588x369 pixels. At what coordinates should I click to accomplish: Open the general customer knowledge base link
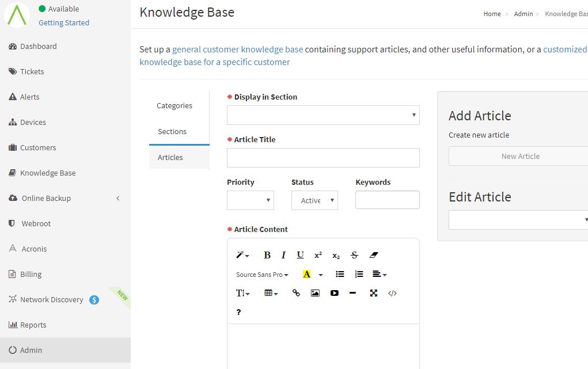click(x=237, y=49)
